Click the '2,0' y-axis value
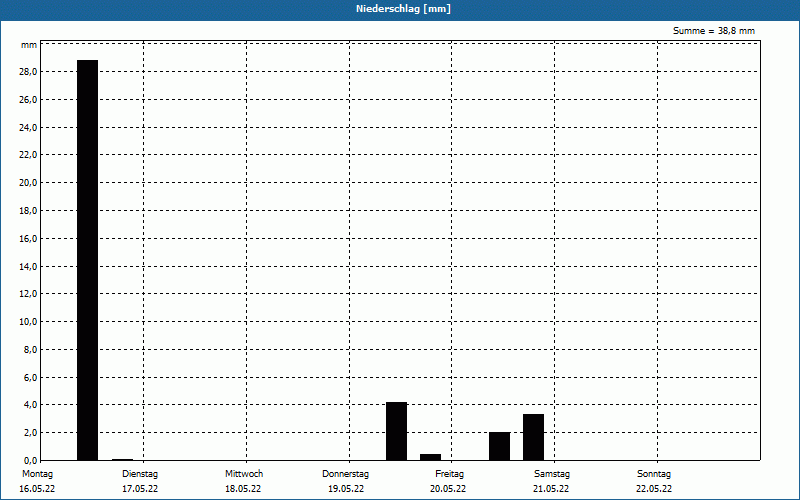800x500 pixels. coord(30,433)
